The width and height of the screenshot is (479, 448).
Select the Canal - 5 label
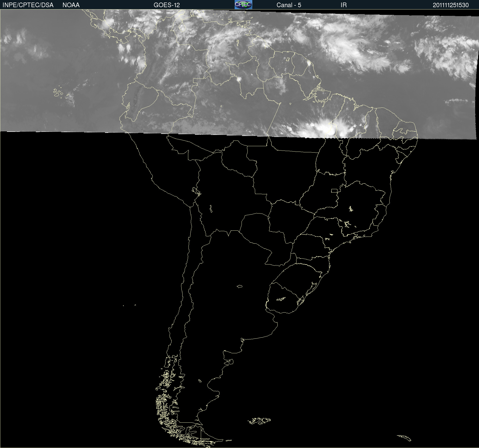tap(289, 5)
